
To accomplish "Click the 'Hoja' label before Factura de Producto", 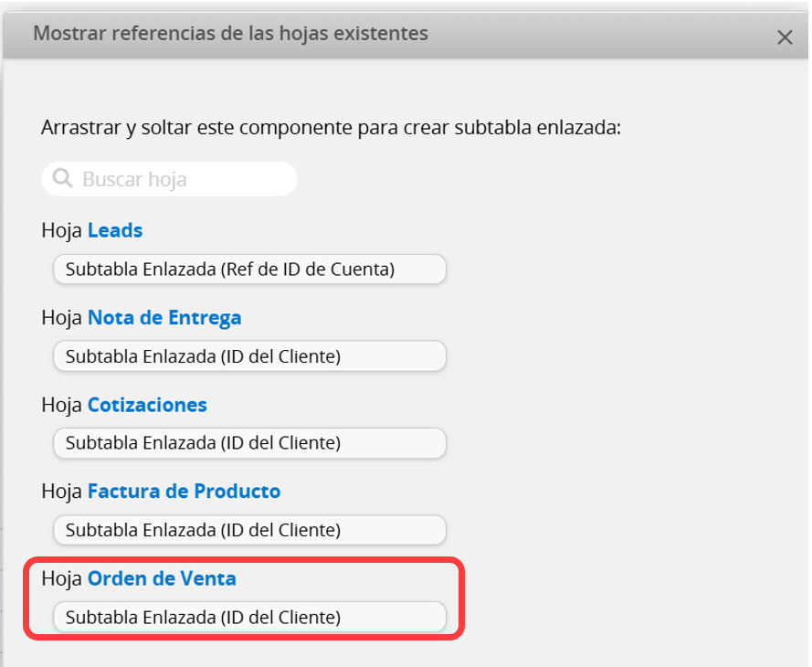I will [61, 492].
